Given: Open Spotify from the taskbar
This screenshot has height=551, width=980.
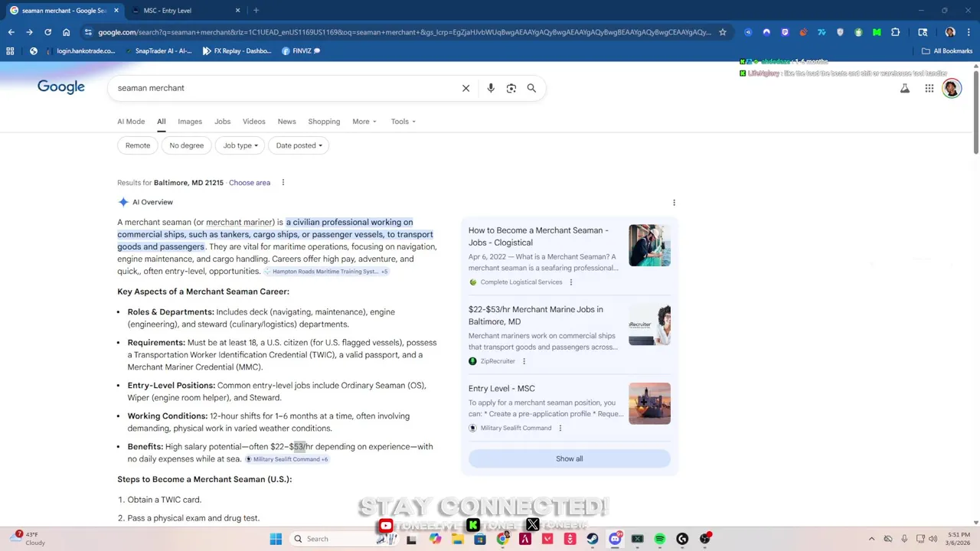Looking at the screenshot, I should click(x=660, y=539).
